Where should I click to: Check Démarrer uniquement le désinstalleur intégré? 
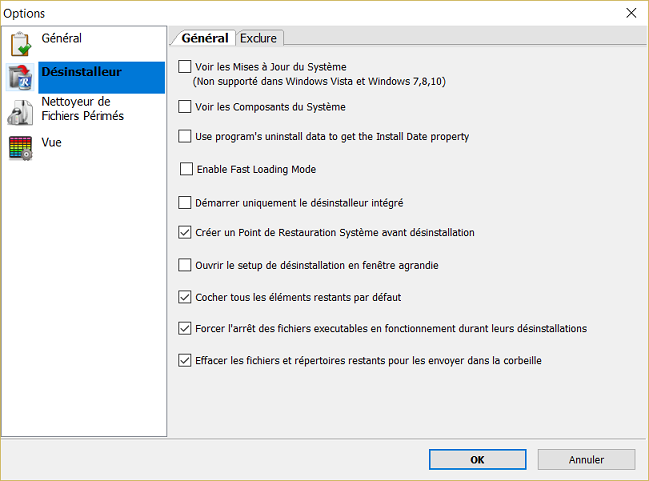point(184,202)
